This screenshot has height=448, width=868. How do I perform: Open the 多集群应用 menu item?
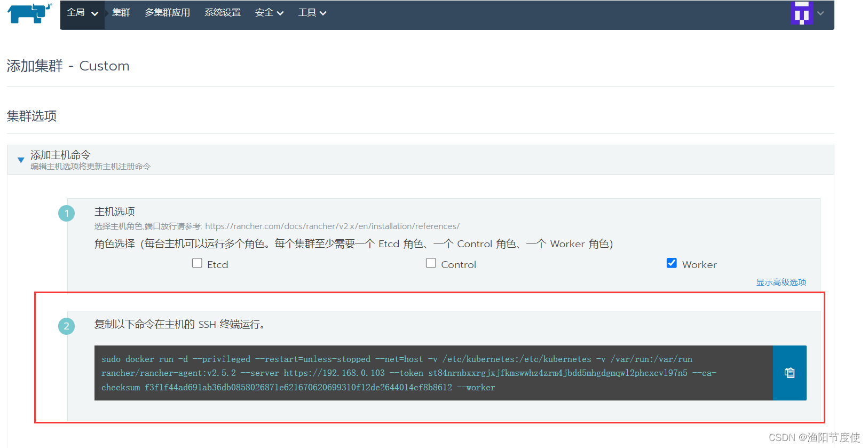point(167,13)
